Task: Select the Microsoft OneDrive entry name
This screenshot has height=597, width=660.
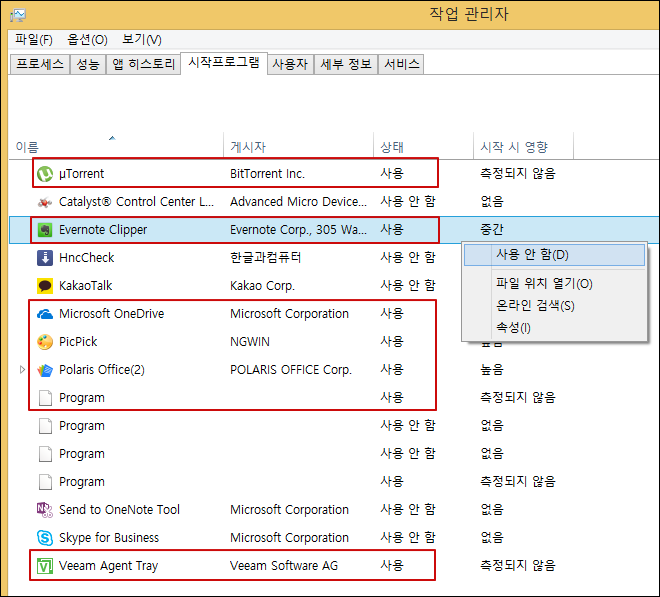Action: (x=112, y=314)
